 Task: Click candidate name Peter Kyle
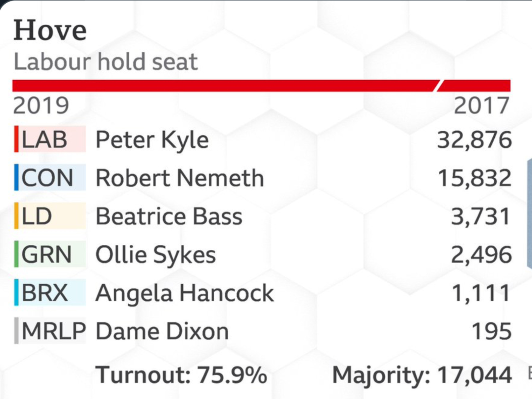(152, 140)
